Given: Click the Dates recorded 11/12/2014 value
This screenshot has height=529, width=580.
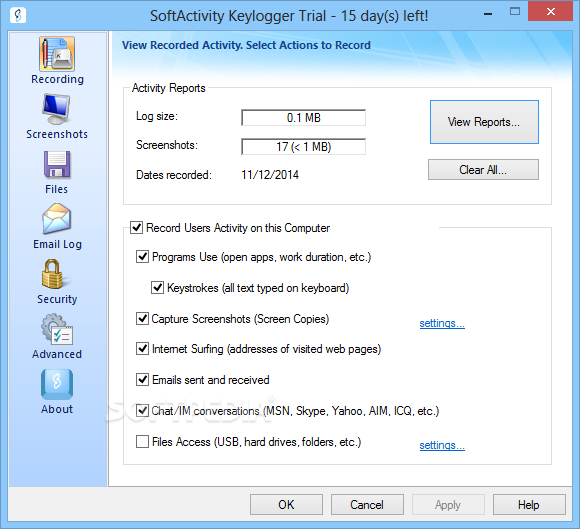Looking at the screenshot, I should [270, 175].
